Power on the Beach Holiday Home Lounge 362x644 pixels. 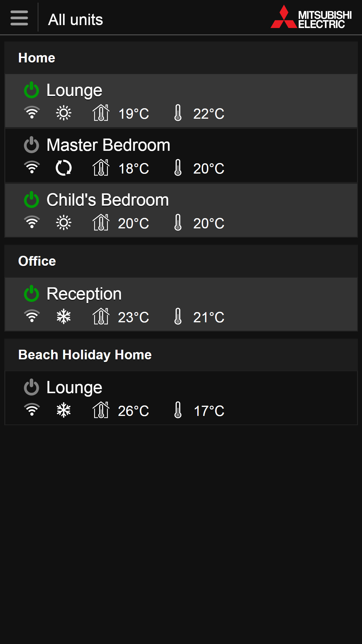coord(31,387)
